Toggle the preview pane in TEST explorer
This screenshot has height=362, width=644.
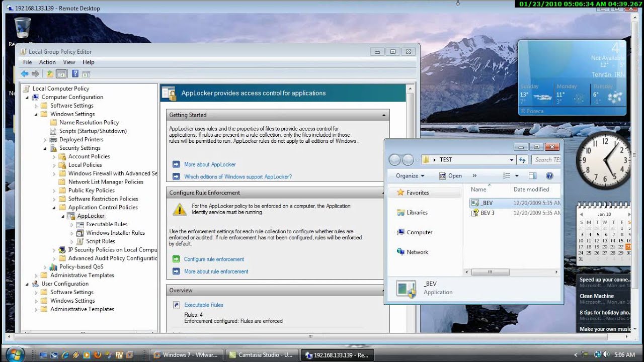533,176
